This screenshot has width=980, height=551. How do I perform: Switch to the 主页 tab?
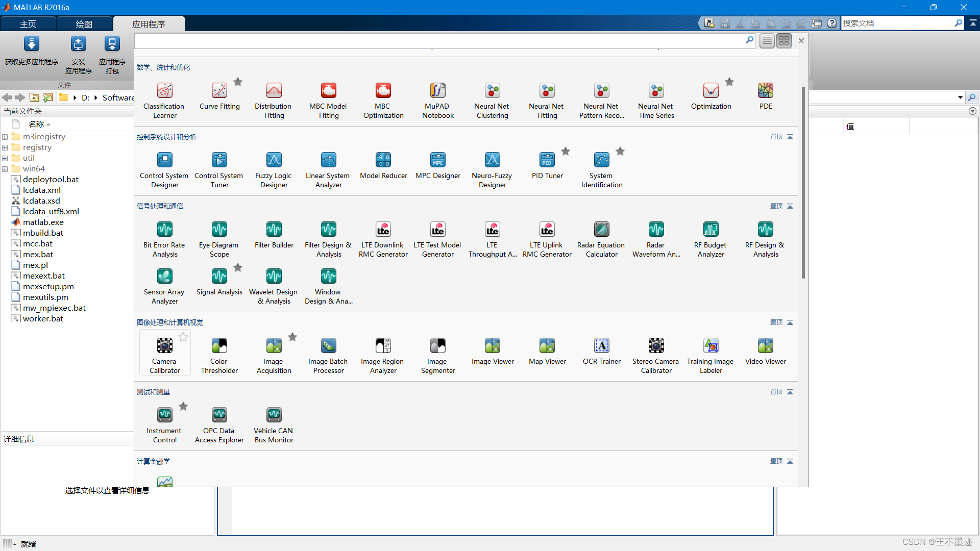pos(28,24)
